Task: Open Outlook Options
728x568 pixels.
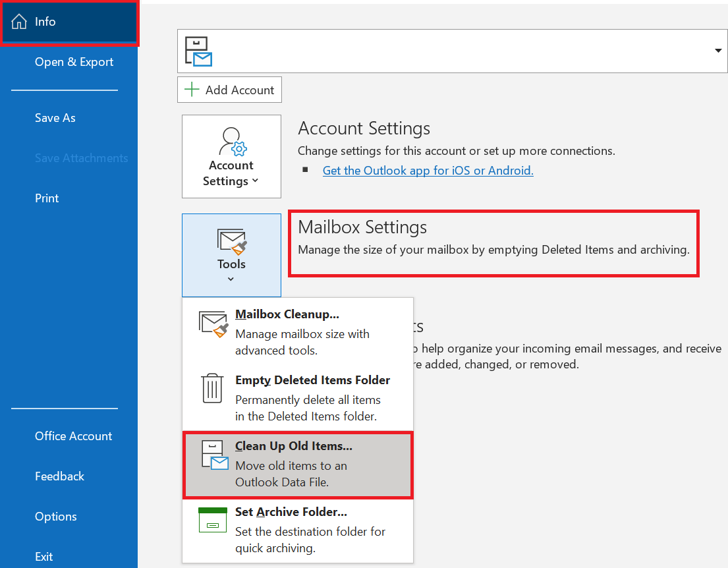Action: tap(56, 517)
